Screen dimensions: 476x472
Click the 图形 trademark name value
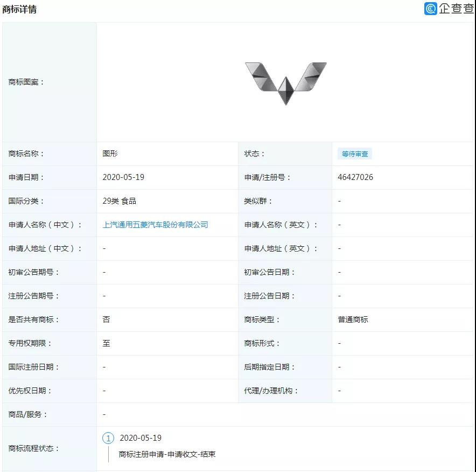tap(110, 154)
